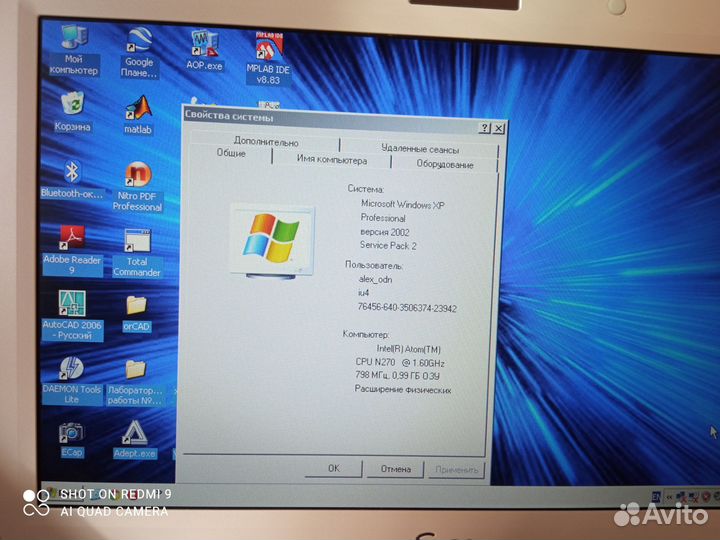Confirm with the OK button
The image size is (720, 540).
tap(334, 468)
